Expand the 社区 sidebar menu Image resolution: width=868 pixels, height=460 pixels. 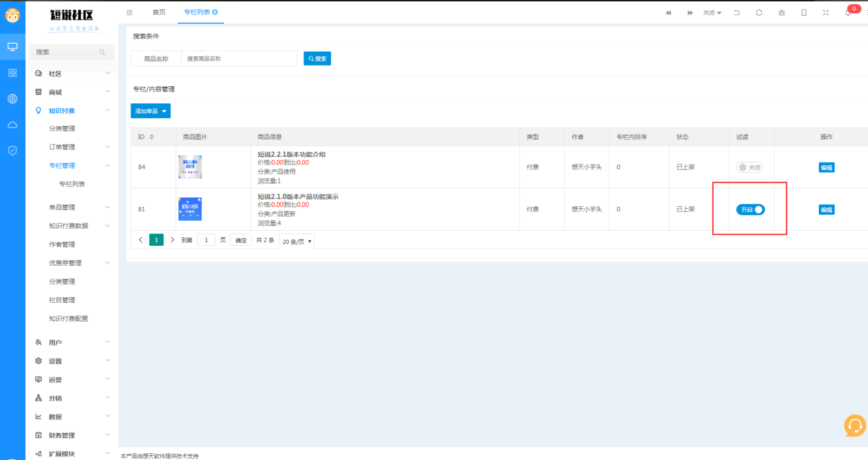pos(73,73)
